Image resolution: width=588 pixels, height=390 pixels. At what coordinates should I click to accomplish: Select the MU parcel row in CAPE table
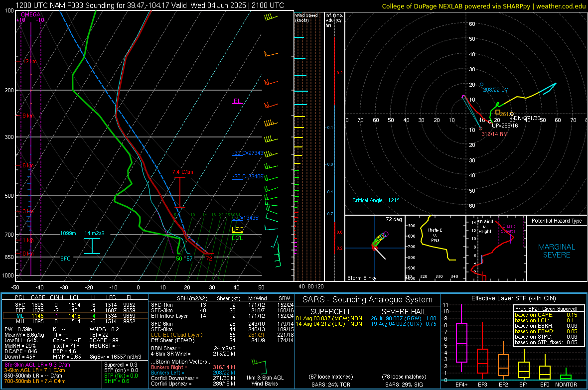75,321
